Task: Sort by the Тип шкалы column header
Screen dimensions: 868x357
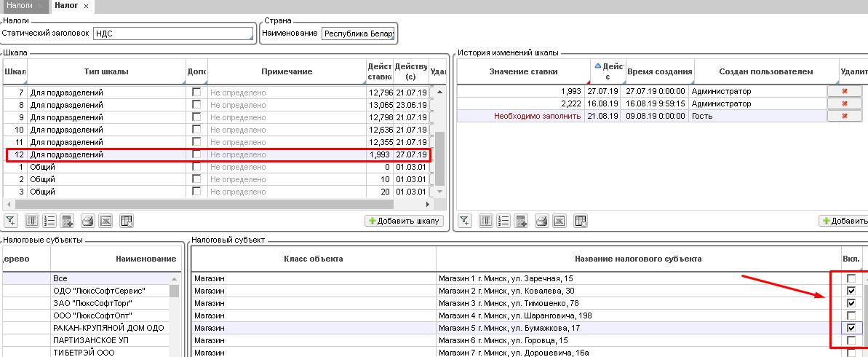Action: click(106, 71)
